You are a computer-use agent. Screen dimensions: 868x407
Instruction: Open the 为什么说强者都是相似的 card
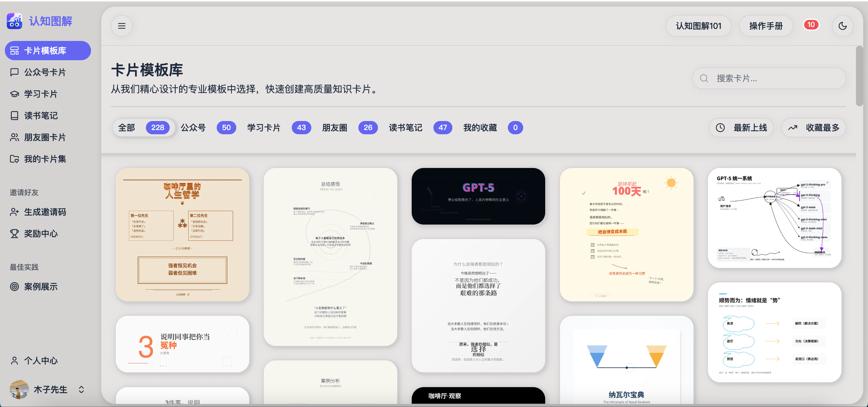[x=478, y=306]
